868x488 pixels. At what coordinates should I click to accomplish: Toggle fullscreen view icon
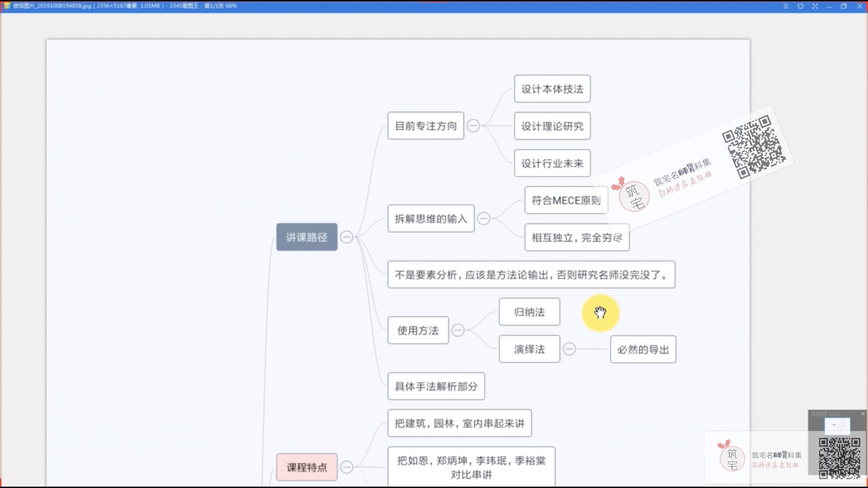point(815,6)
